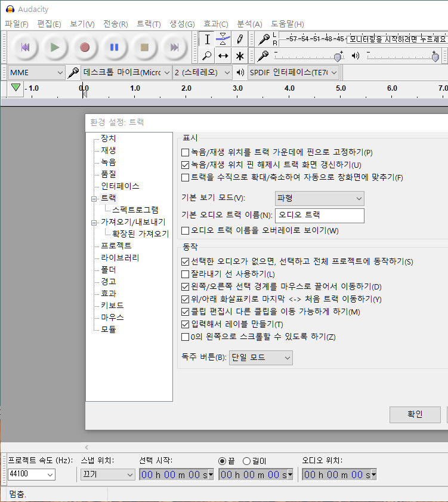Click the microphone icon beside recording volume slider
448x502 pixels.
tap(263, 56)
